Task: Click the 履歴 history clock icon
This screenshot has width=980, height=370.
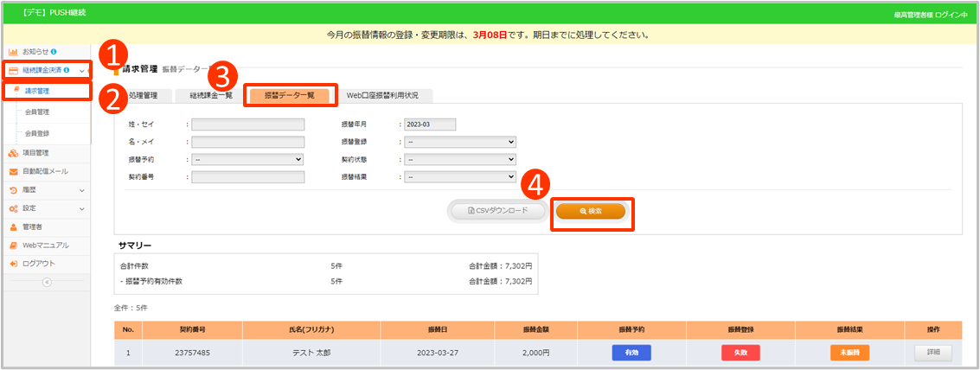Action: 13,190
